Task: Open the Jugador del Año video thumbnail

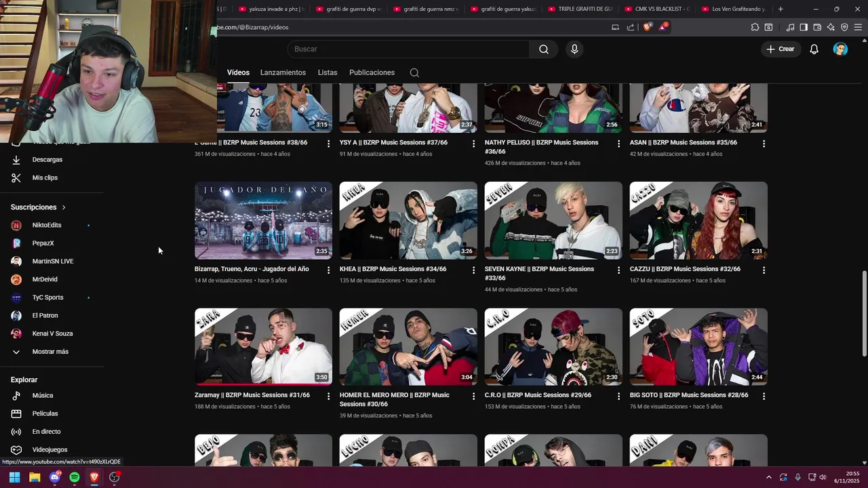Action: 263,220
